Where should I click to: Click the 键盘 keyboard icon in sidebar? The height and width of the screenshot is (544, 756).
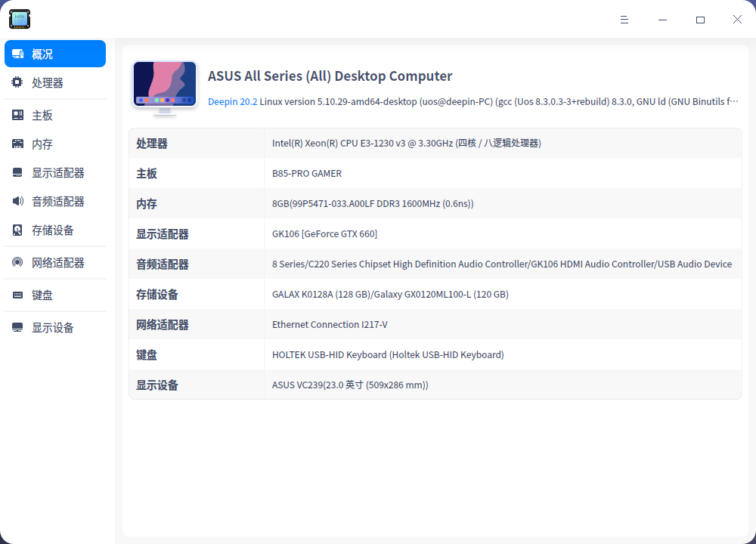coord(18,295)
